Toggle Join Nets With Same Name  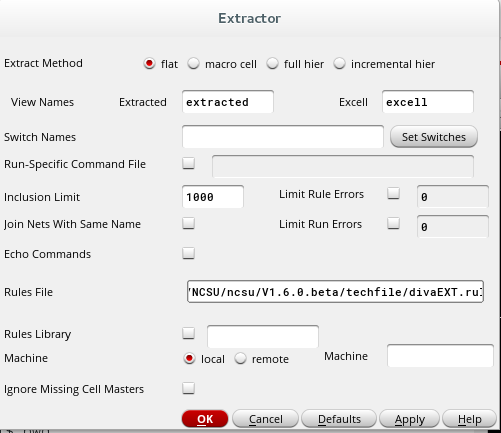pos(188,223)
